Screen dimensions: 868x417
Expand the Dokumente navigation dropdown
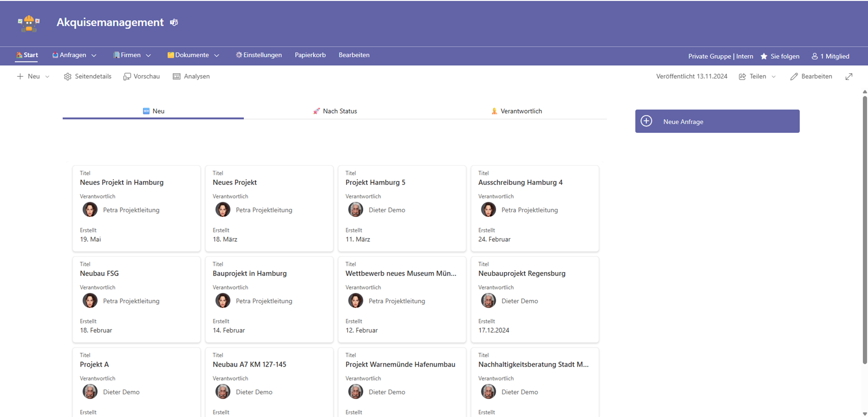click(217, 56)
